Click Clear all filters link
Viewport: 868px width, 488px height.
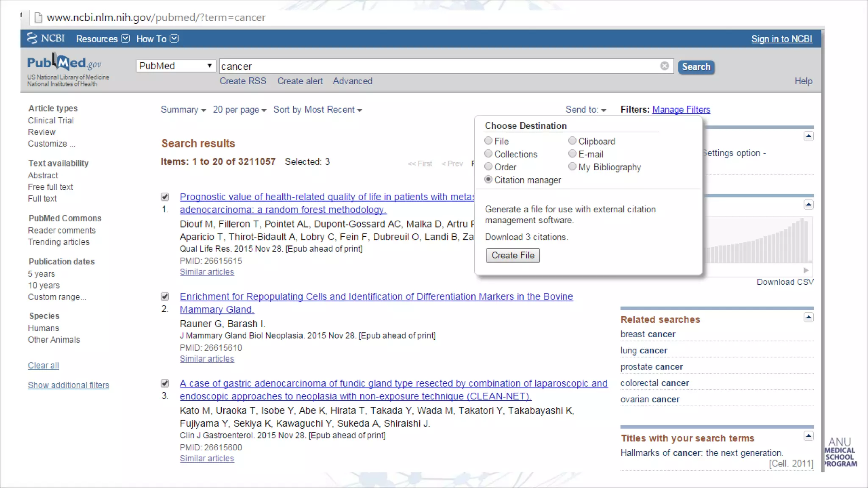point(43,366)
